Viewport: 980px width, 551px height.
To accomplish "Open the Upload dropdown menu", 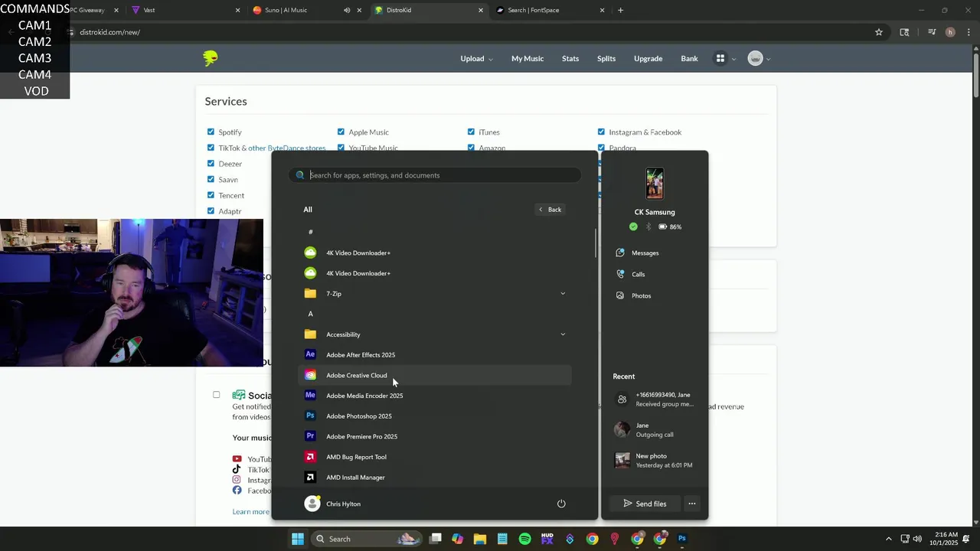I will coord(476,58).
